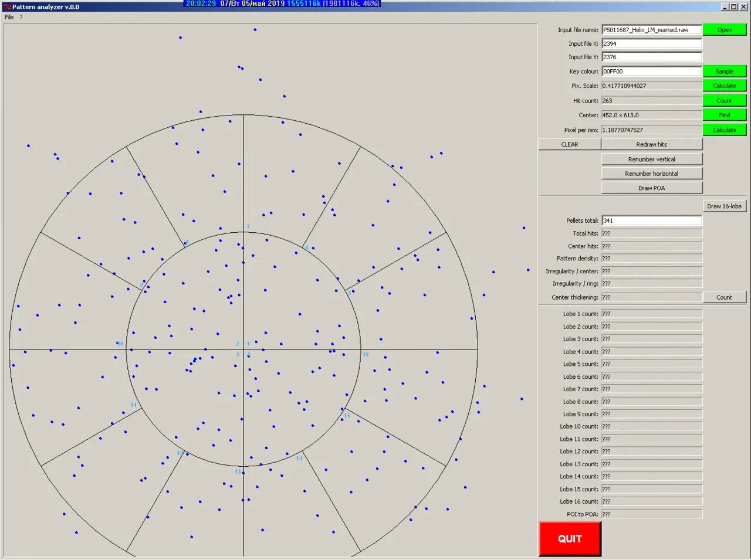Focus the Input file Y field
Screen dimensions: 751x560
(x=652, y=57)
